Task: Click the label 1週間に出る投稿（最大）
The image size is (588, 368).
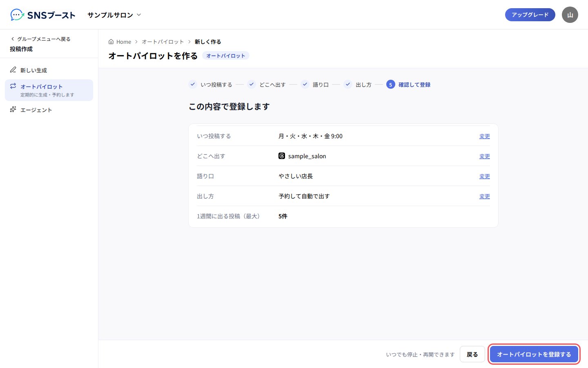Action: (229, 216)
